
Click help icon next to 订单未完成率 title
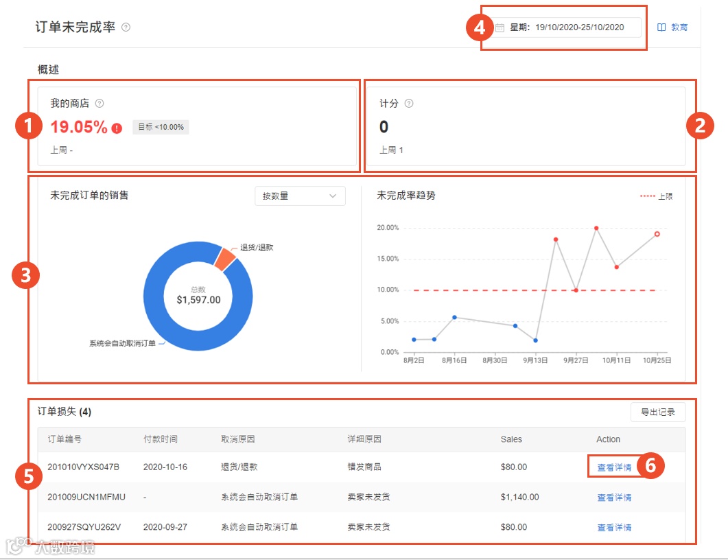pos(126,27)
